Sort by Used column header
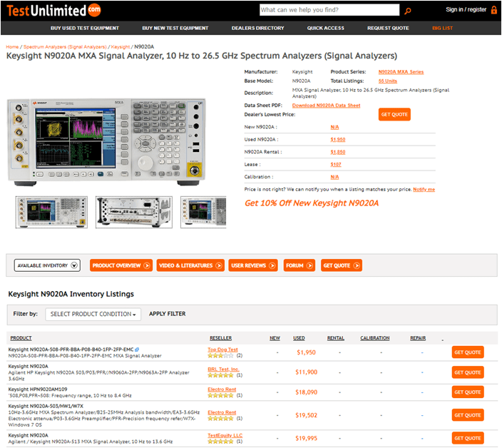The width and height of the screenshot is (502, 448). click(299, 338)
